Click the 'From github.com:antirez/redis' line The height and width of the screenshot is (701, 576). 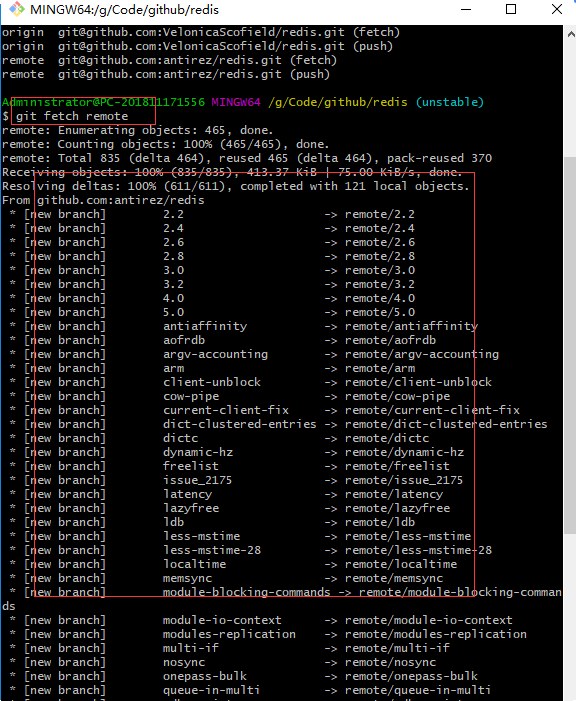[103, 200]
